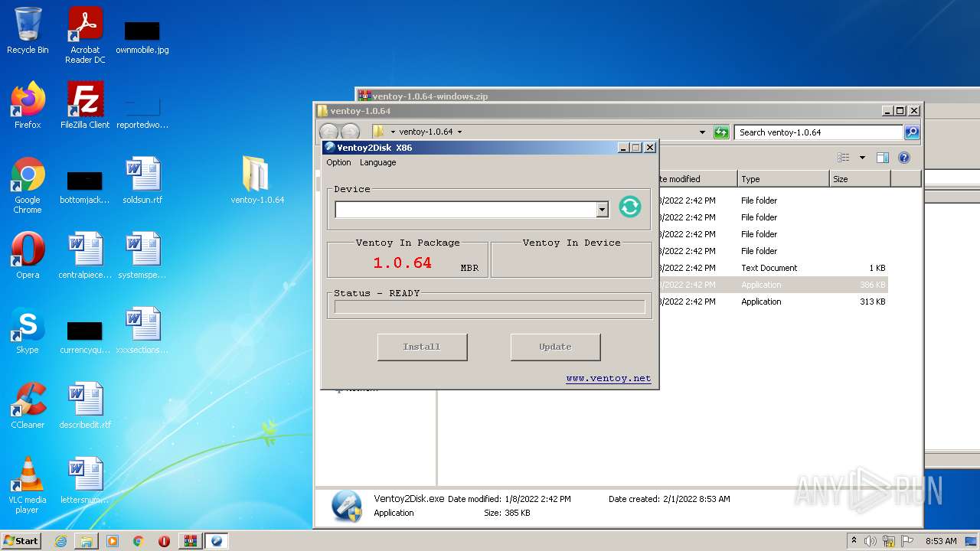Click the Explorer search magnifier icon
The height and width of the screenshot is (551, 980).
(912, 132)
